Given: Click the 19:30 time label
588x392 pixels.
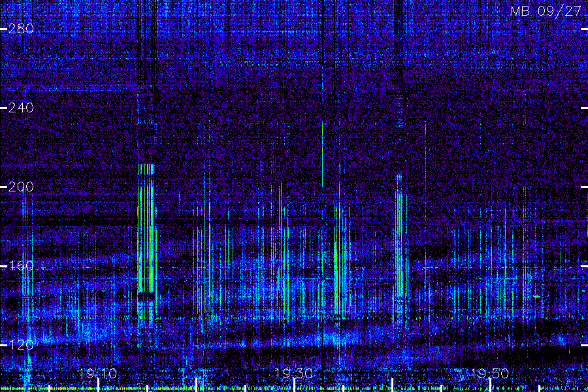Looking at the screenshot, I should (x=293, y=373).
